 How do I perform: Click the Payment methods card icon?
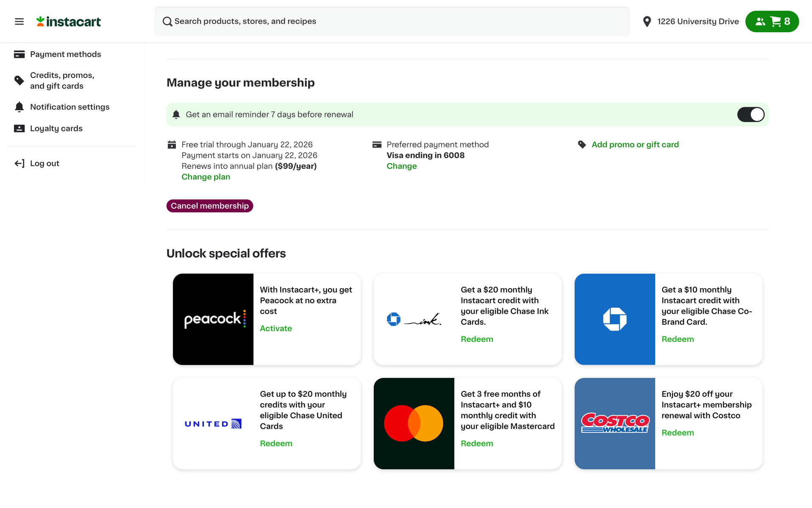click(19, 54)
